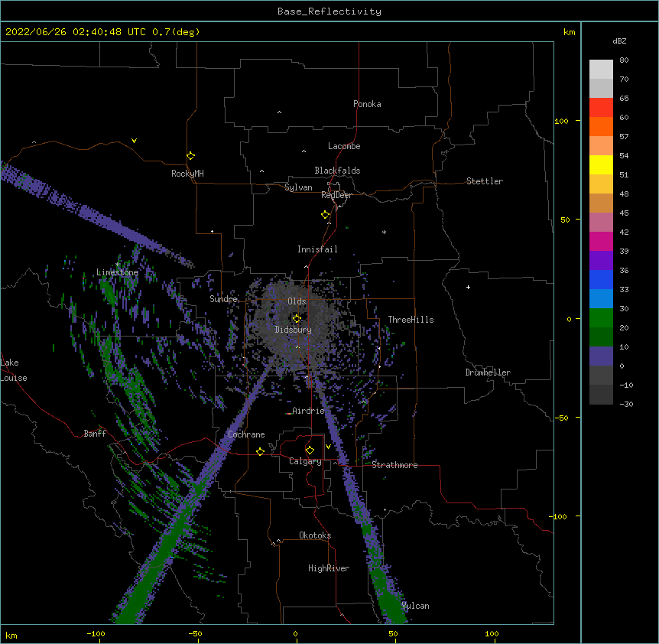Click the white asterisk east of Innisfail
The width and height of the screenshot is (659, 644).
tap(384, 232)
